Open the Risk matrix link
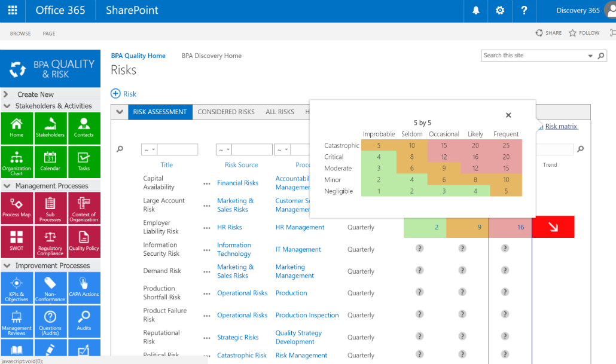 click(561, 126)
